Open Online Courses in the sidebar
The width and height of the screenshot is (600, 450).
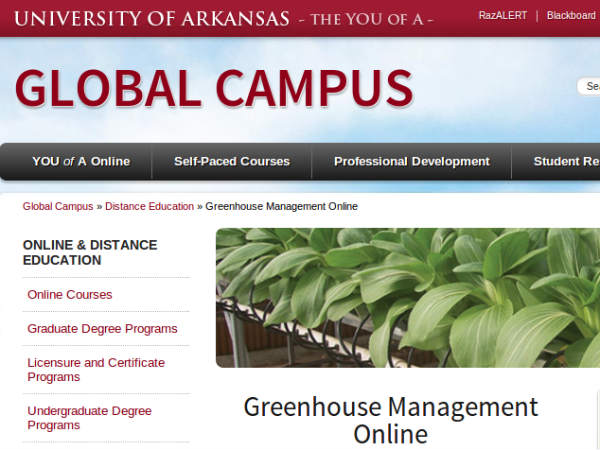70,295
